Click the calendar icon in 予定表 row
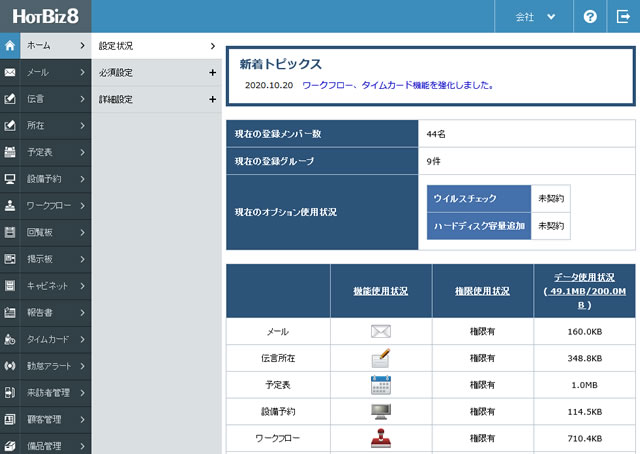 pyautogui.click(x=380, y=385)
